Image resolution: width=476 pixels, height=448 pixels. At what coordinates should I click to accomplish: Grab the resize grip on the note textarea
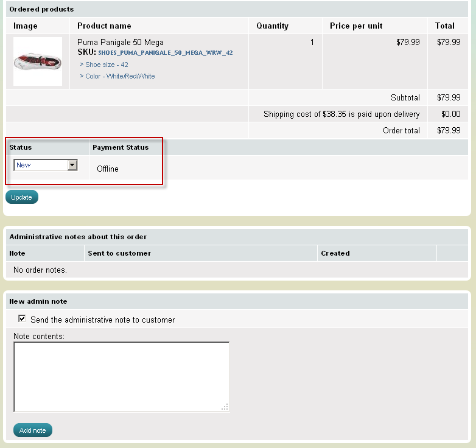coord(225,407)
